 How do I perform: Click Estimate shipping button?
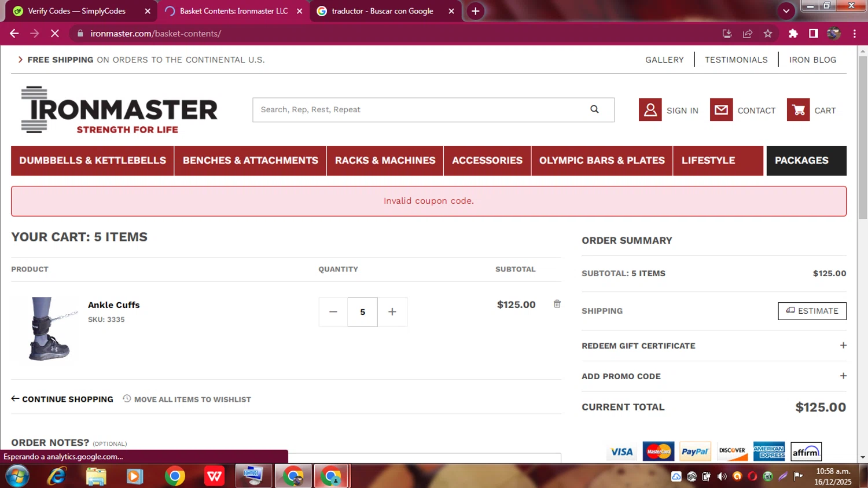[812, 311]
